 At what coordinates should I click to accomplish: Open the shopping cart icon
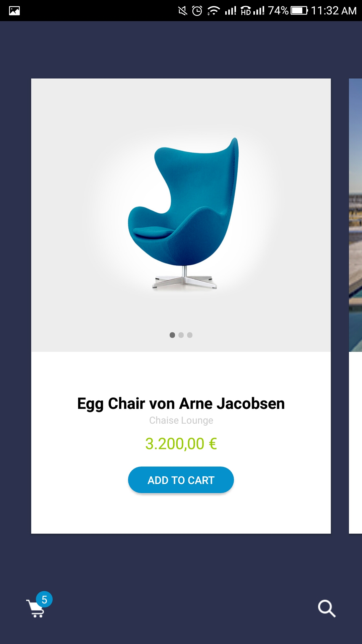pyautogui.click(x=35, y=608)
